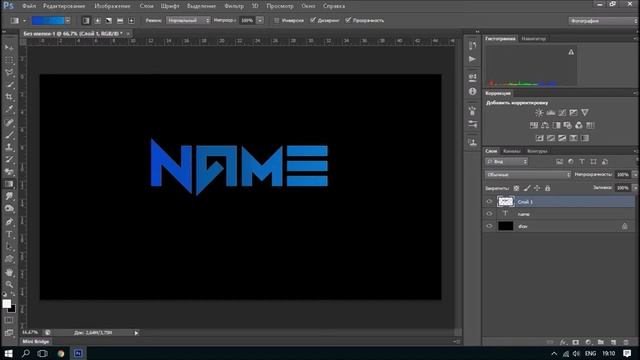Toggle lock all padlock icon
Screen dimensions: 640x360
(x=548, y=188)
